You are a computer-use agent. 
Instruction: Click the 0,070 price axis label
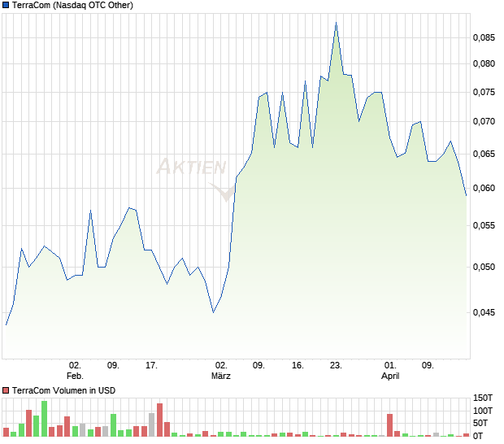pyautogui.click(x=484, y=121)
